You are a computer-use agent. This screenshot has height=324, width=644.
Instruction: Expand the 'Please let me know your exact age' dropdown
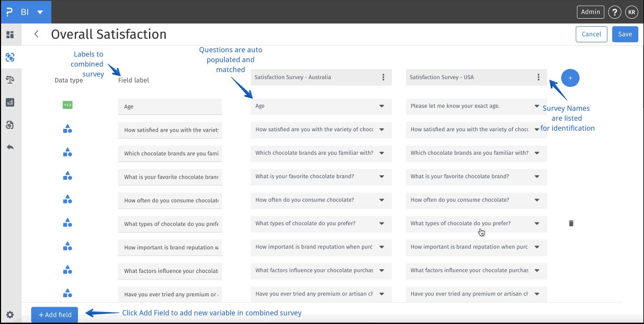click(x=537, y=106)
